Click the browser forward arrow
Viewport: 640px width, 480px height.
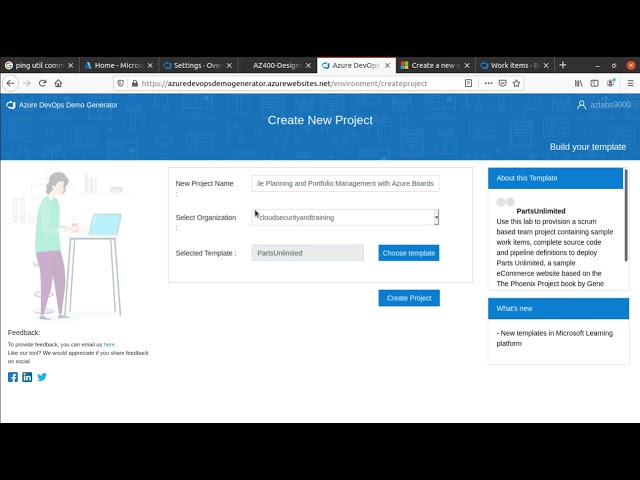tap(27, 83)
